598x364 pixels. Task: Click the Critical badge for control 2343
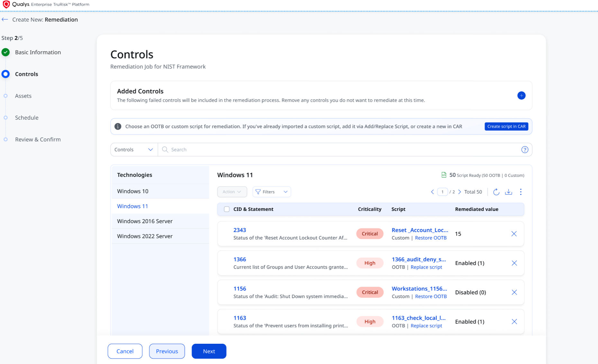(x=370, y=234)
